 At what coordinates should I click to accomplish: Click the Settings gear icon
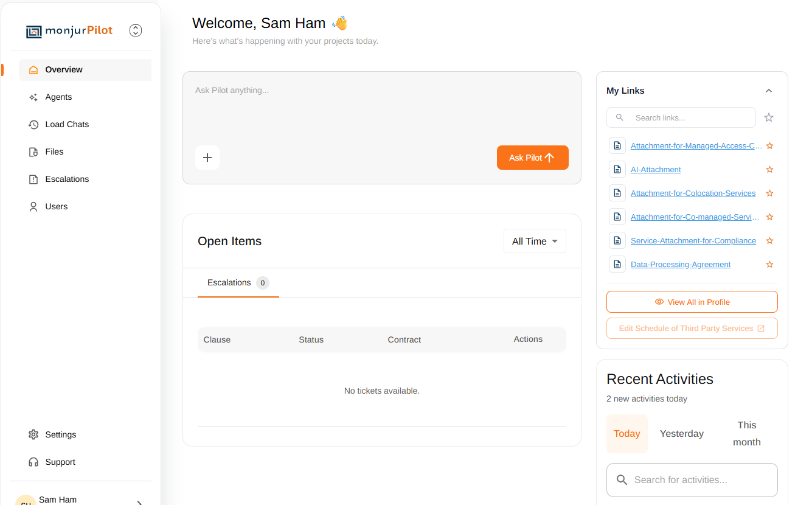tap(33, 435)
